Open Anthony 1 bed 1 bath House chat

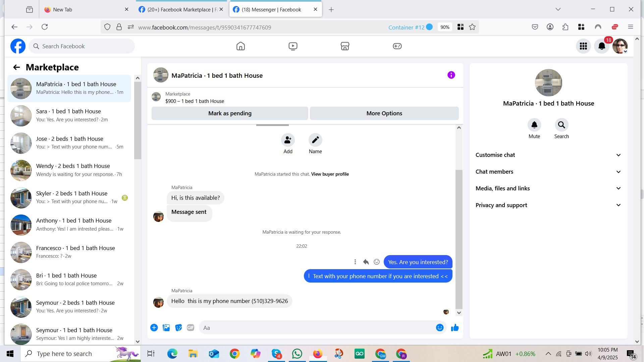click(x=69, y=225)
